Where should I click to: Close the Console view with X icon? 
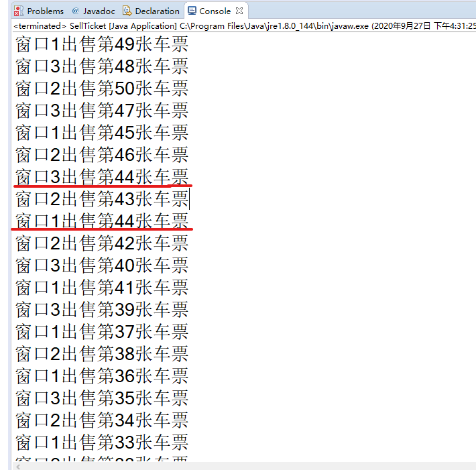click(239, 11)
